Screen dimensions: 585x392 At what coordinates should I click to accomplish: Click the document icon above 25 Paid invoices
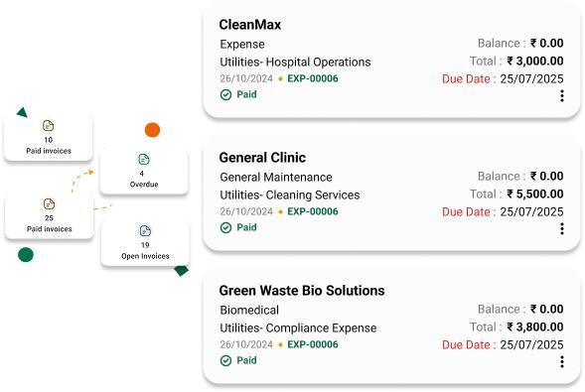[x=49, y=204]
